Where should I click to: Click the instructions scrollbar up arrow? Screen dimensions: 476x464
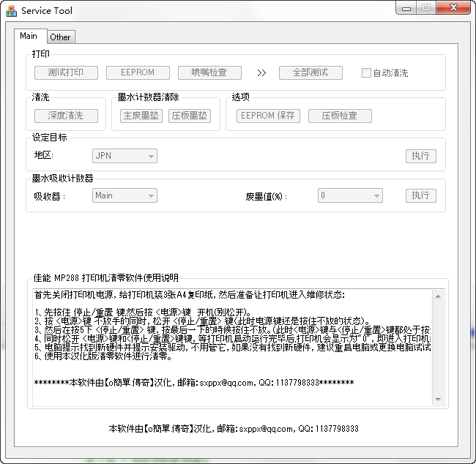pos(439,296)
